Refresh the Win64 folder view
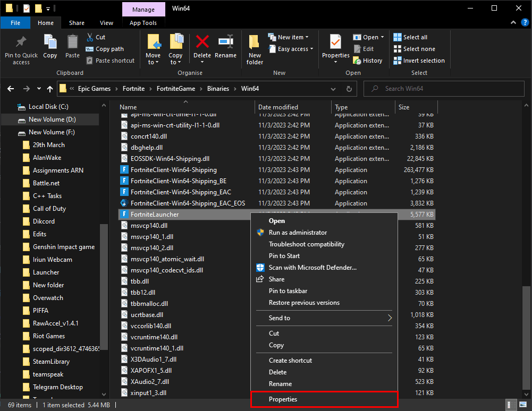 (x=349, y=89)
